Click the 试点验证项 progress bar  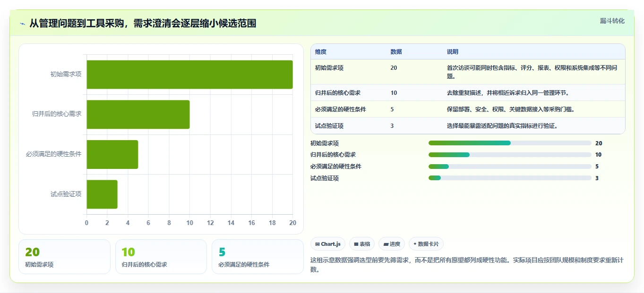510,178
